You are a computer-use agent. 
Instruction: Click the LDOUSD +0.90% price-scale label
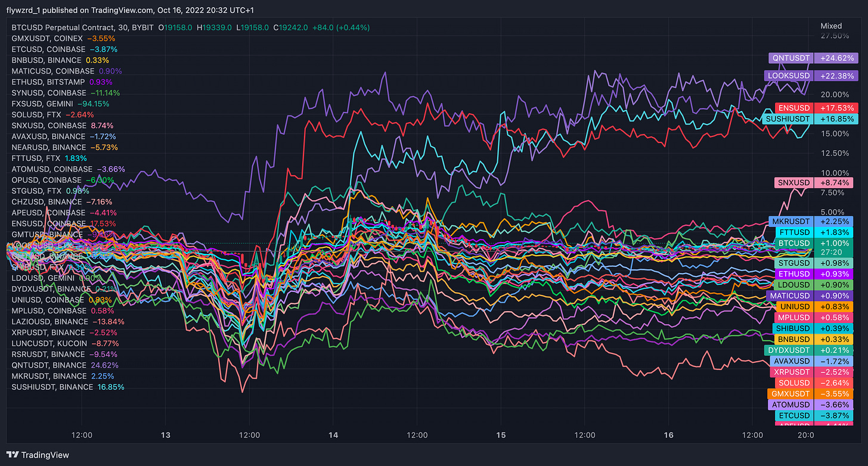coord(814,285)
